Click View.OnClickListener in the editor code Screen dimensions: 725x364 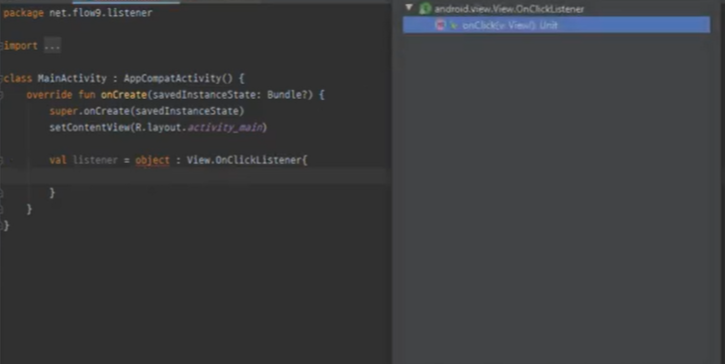pos(244,160)
